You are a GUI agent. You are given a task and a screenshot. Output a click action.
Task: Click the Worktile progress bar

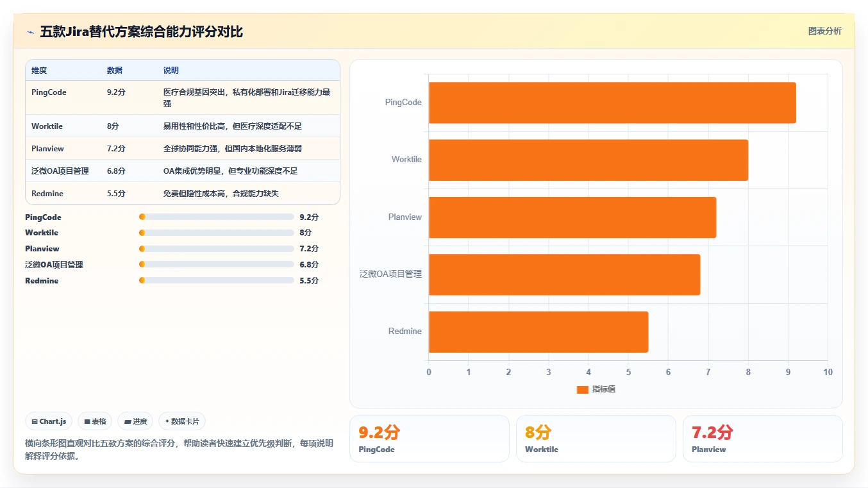click(x=216, y=233)
